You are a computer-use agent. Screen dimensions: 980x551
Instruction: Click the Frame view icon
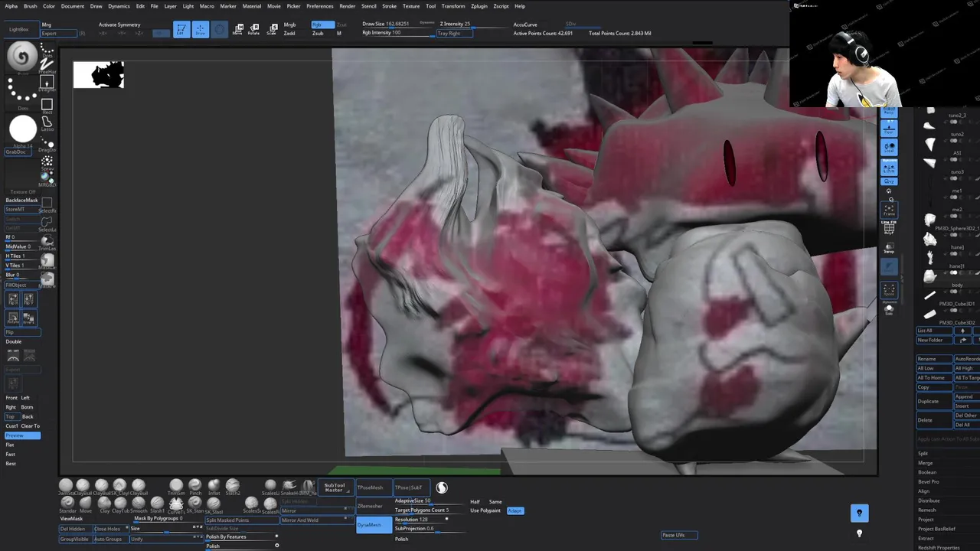click(889, 209)
